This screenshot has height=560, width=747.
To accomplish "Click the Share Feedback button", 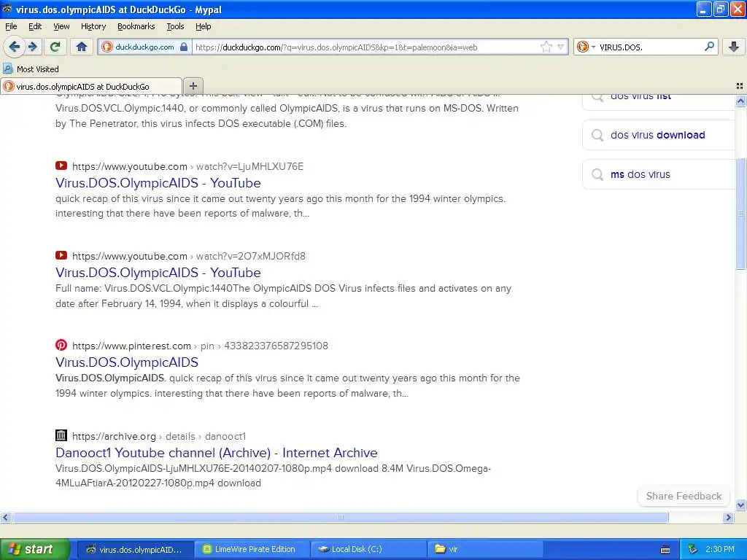I will pos(684,496).
